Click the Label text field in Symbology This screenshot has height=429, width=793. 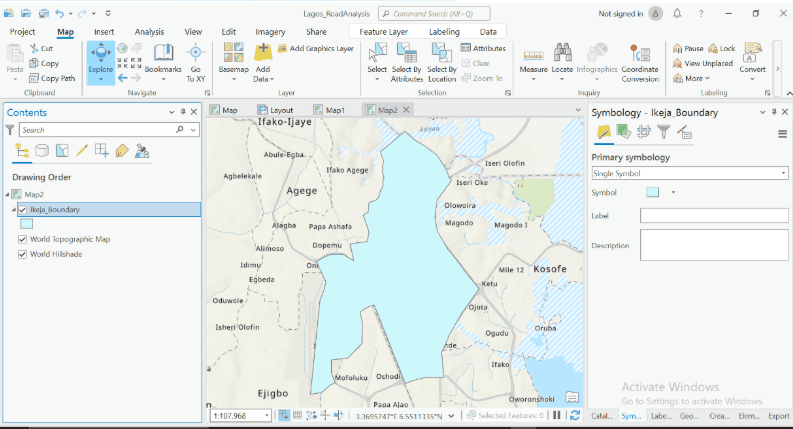tap(714, 215)
